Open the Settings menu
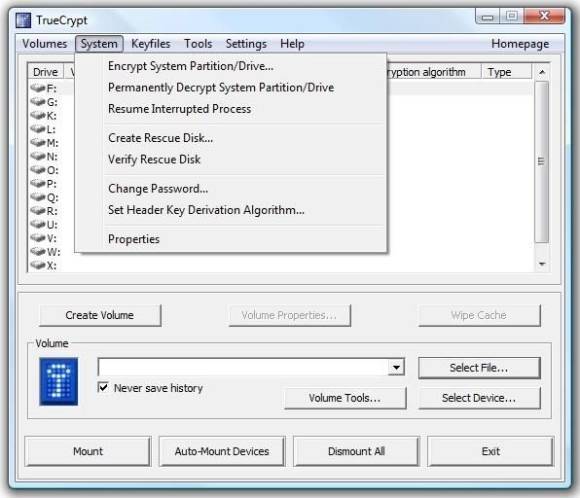 pos(246,44)
